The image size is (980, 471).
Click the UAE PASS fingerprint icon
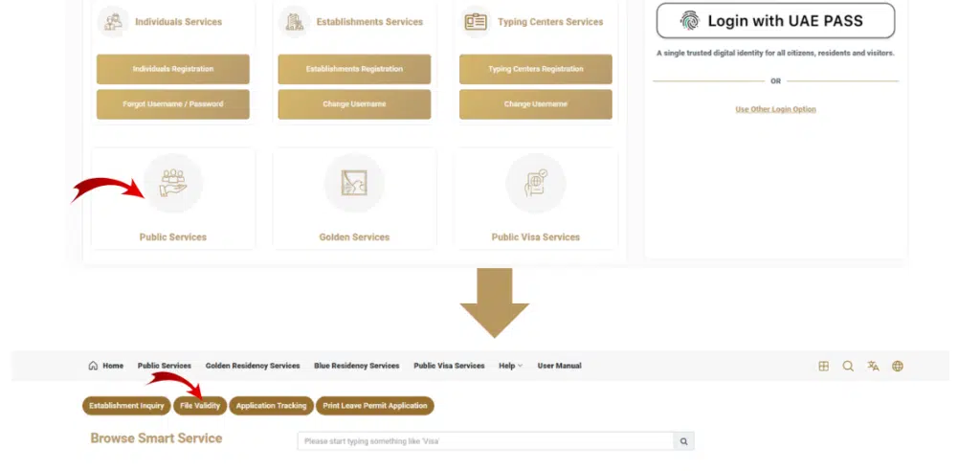click(690, 21)
